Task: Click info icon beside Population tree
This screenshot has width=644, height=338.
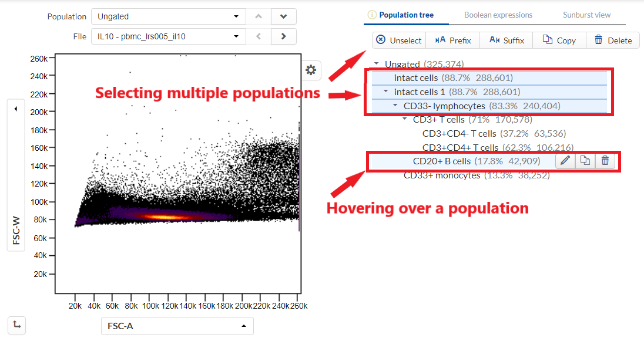Action: pyautogui.click(x=372, y=15)
